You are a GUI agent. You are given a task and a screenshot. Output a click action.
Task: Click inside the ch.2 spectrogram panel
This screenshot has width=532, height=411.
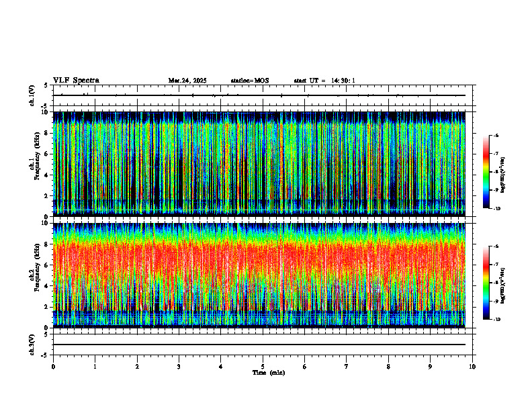point(259,275)
